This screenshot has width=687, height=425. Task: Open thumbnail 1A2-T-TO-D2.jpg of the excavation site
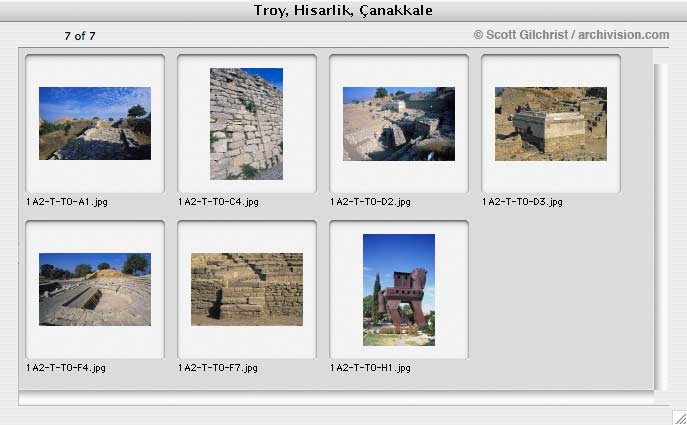(x=399, y=124)
